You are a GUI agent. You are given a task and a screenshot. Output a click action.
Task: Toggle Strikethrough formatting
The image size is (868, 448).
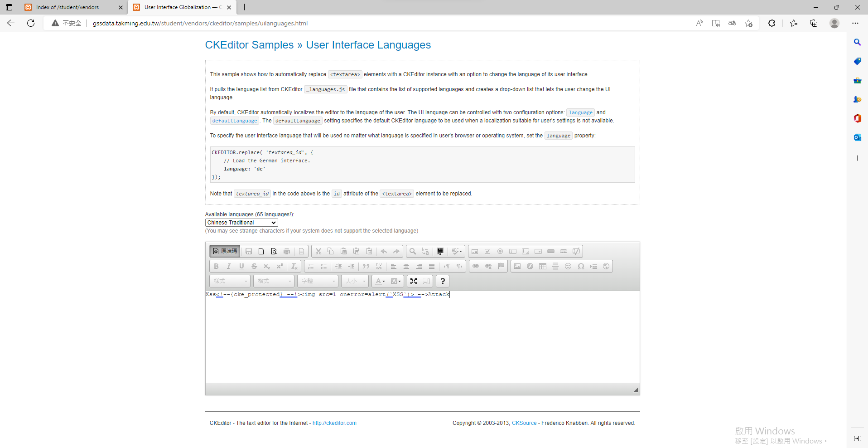pyautogui.click(x=254, y=266)
